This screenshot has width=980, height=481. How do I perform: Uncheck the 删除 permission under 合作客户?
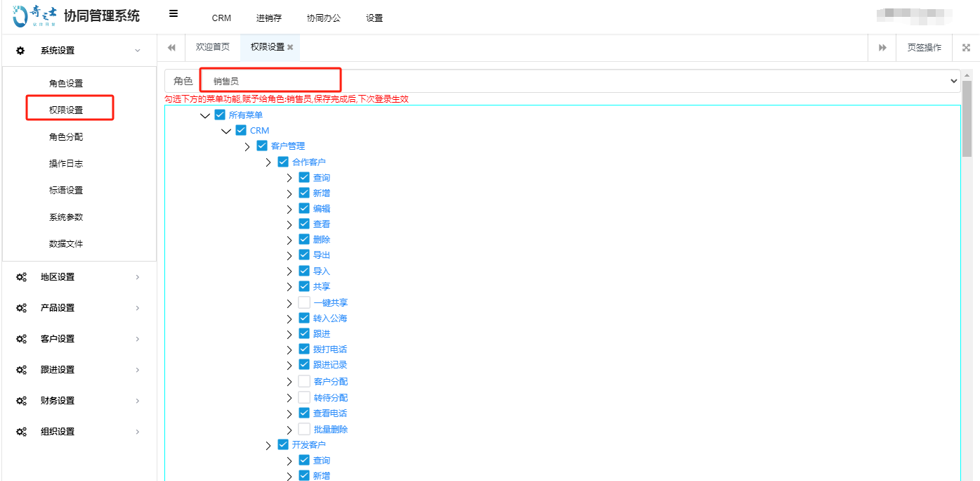[304, 239]
